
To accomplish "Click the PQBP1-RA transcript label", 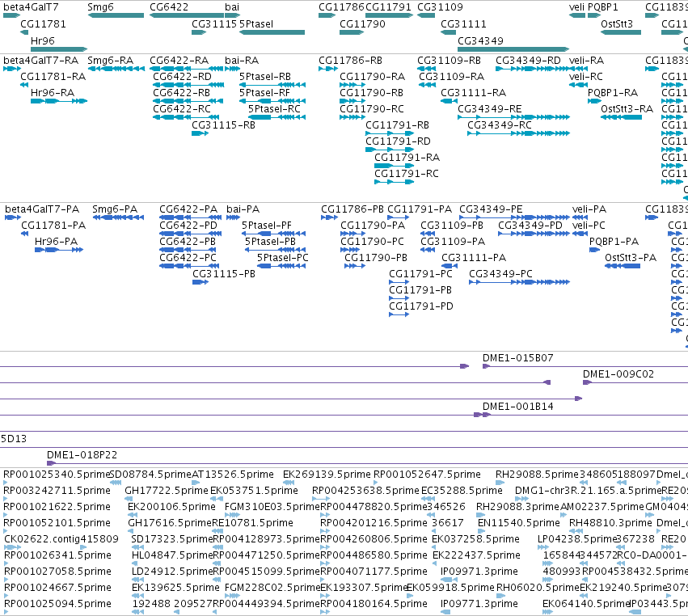I will click(x=613, y=93).
